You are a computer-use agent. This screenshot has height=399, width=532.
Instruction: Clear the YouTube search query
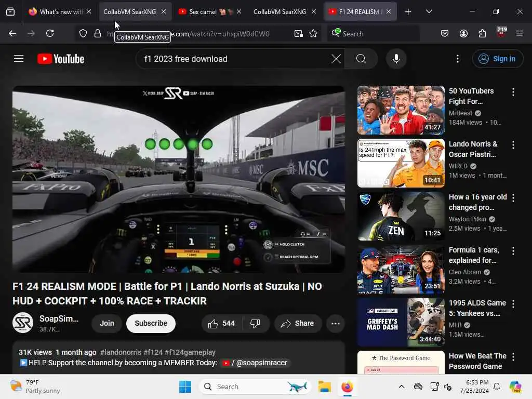(x=336, y=59)
